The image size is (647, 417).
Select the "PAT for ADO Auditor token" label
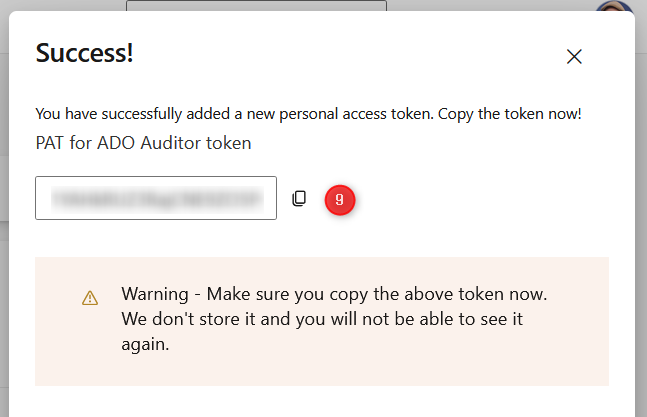(143, 143)
